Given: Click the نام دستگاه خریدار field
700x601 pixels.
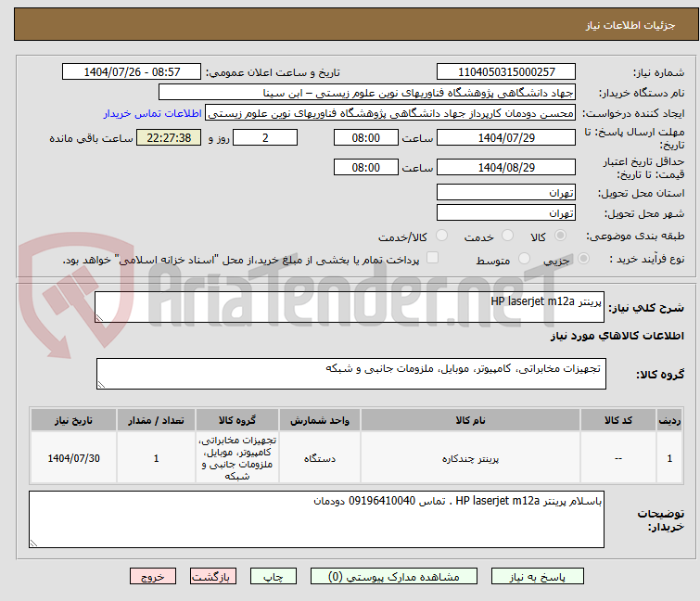Looking at the screenshot, I should 367,93.
